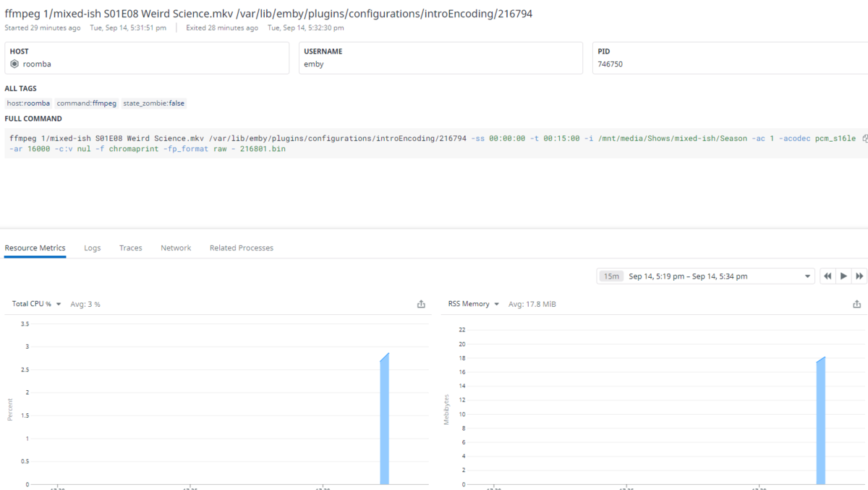Image resolution: width=868 pixels, height=490 pixels.
Task: Expand the time range selector dropdown
Action: click(808, 276)
